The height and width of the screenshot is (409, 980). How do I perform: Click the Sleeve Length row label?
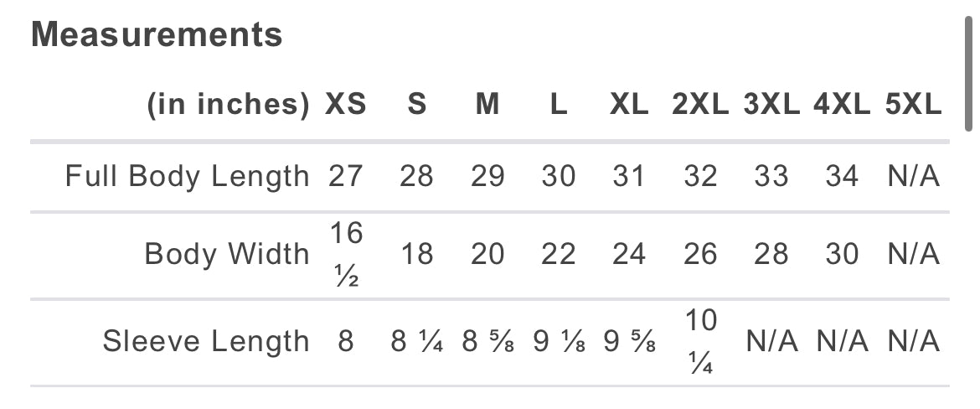coord(206,341)
